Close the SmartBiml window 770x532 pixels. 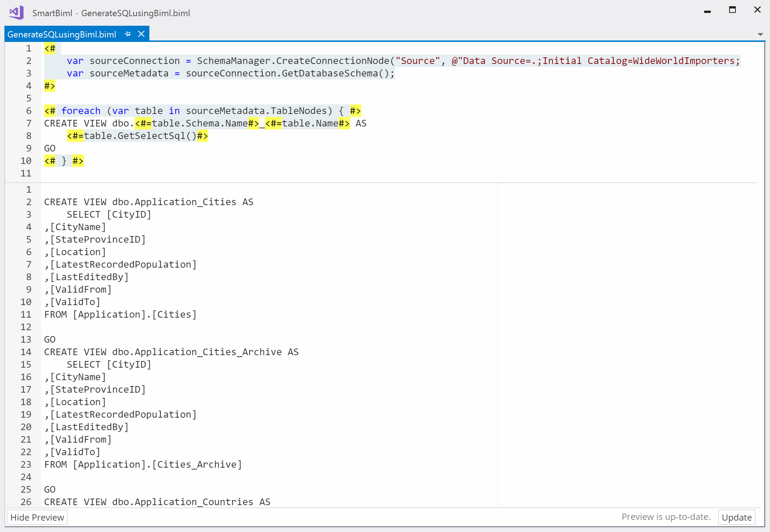coord(757,10)
